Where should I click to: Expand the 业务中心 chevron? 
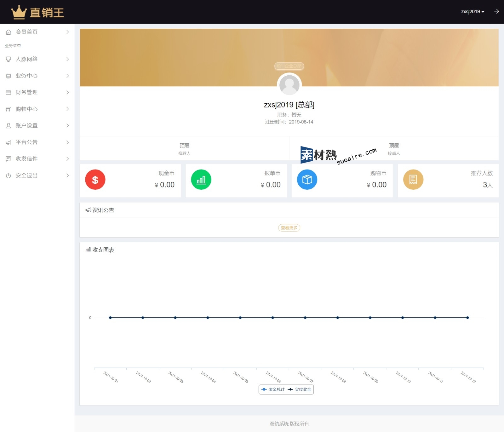click(67, 76)
